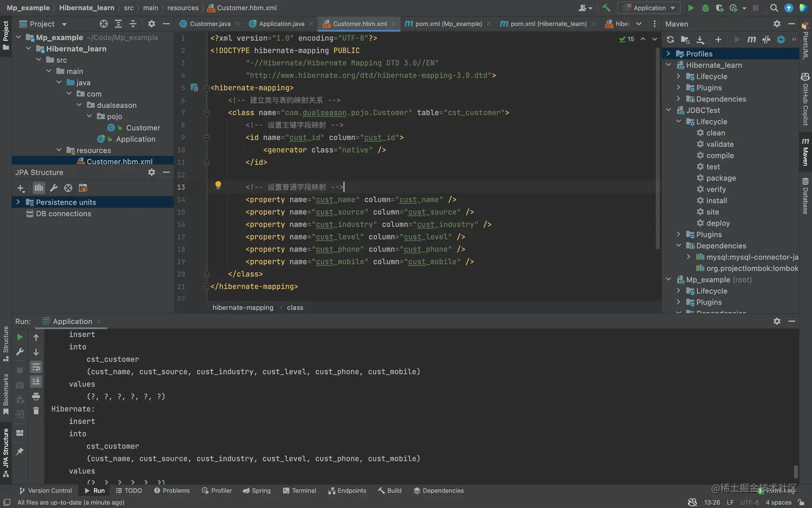Open the Database tool window
Viewport: 812px width, 508px height.
(x=805, y=196)
